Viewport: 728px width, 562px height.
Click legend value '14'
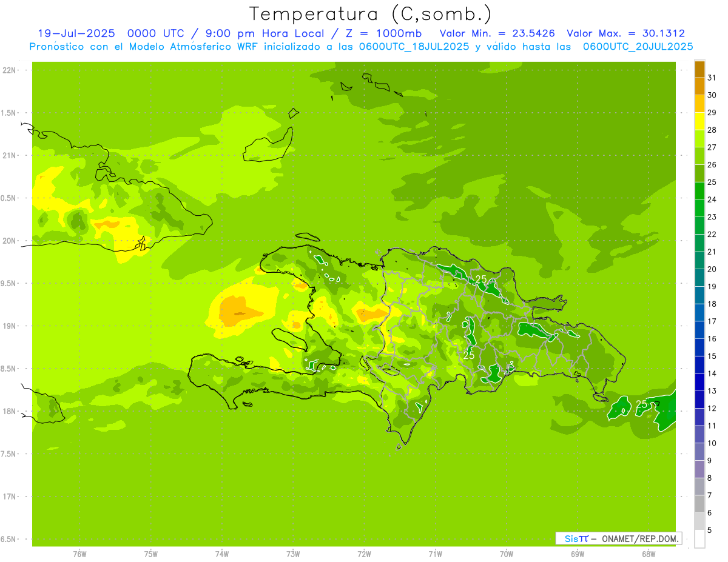(x=712, y=373)
